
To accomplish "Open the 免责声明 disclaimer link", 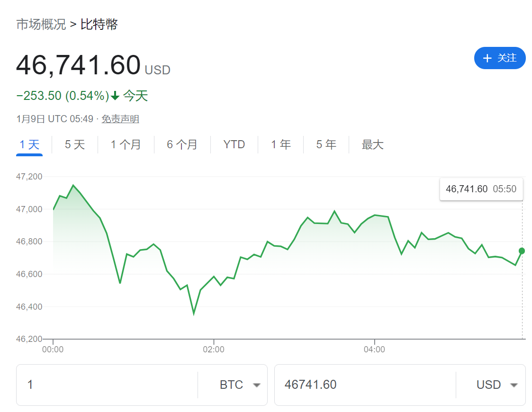I will 120,119.
